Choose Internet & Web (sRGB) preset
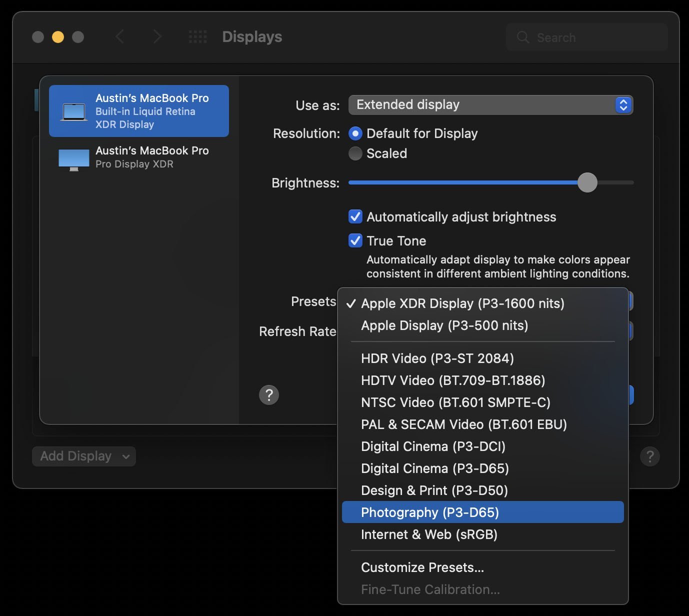Image resolution: width=689 pixels, height=616 pixels. coord(483,534)
